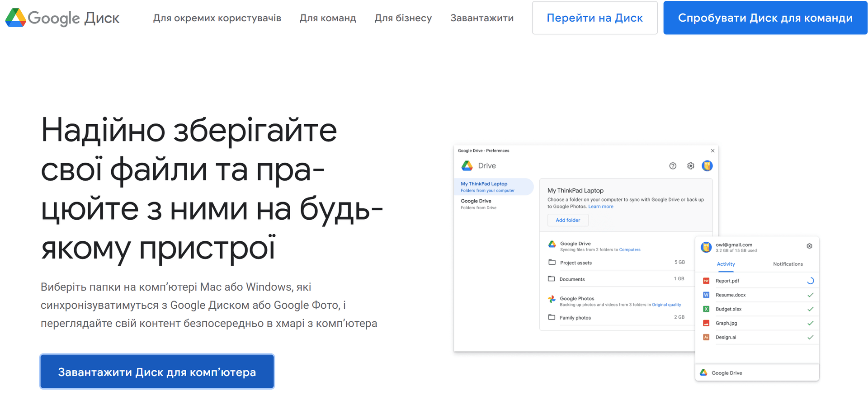868x414 pixels.
Task: Click the Report.pdf syncing spinner
Action: tap(811, 281)
